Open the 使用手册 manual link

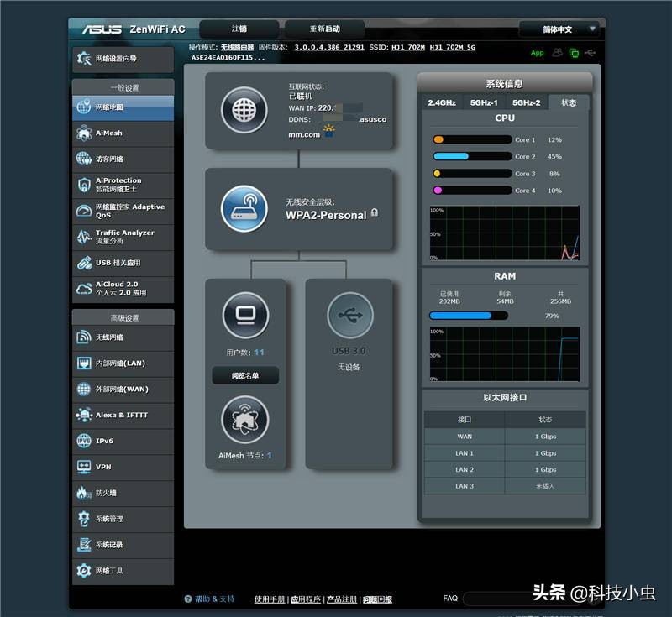pyautogui.click(x=270, y=599)
